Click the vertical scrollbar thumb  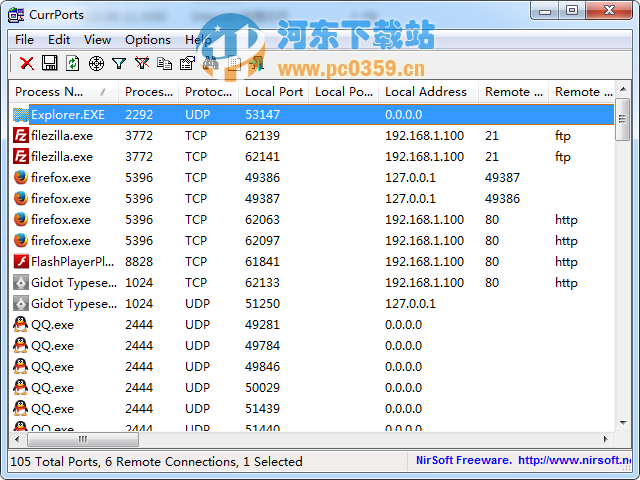coord(622,119)
